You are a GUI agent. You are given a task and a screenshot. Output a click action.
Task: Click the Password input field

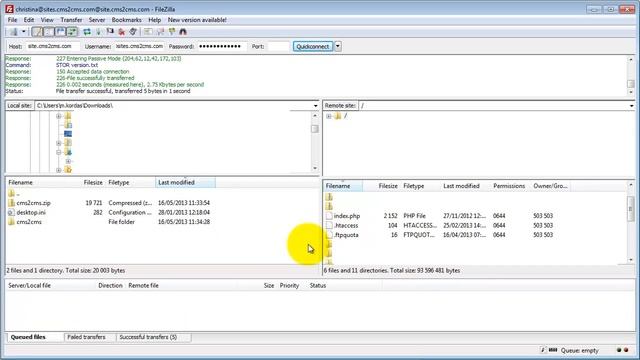(222, 47)
